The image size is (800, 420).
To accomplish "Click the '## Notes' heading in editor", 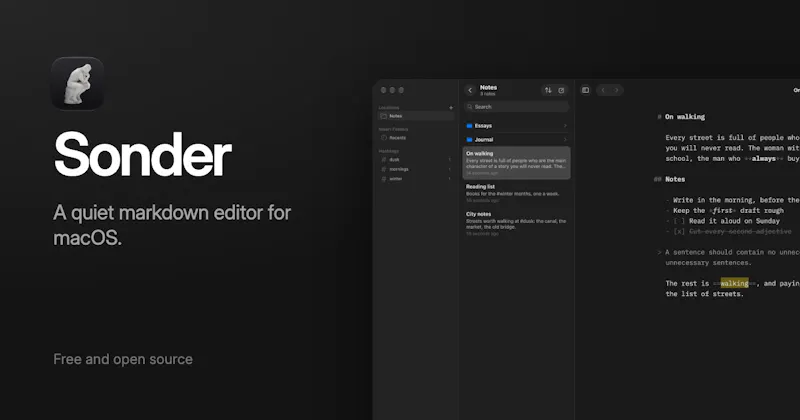I will 669,179.
